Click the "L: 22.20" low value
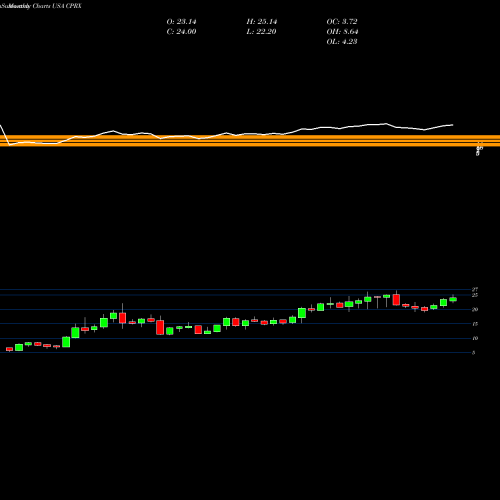Viewport: 500px width, 500px height. [262, 32]
